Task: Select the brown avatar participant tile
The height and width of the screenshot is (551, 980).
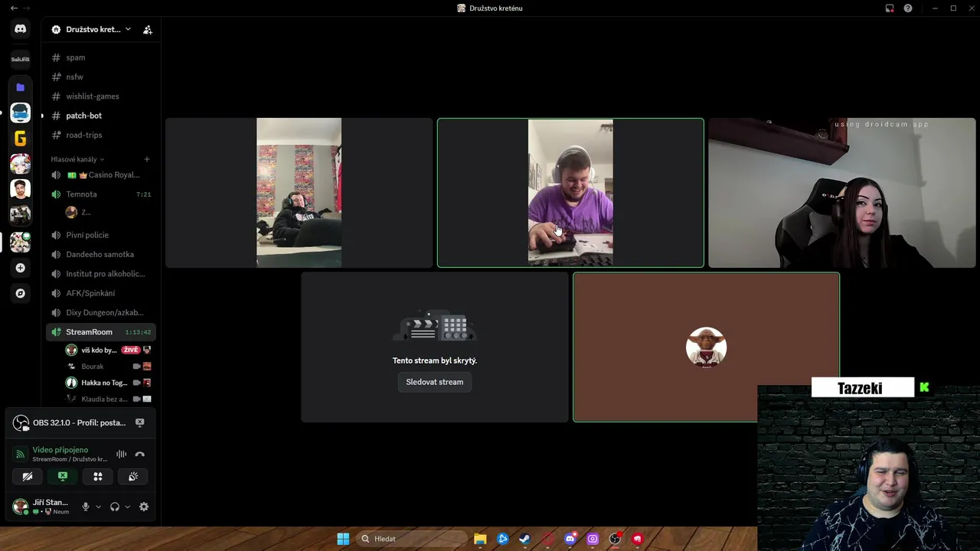Action: [706, 347]
